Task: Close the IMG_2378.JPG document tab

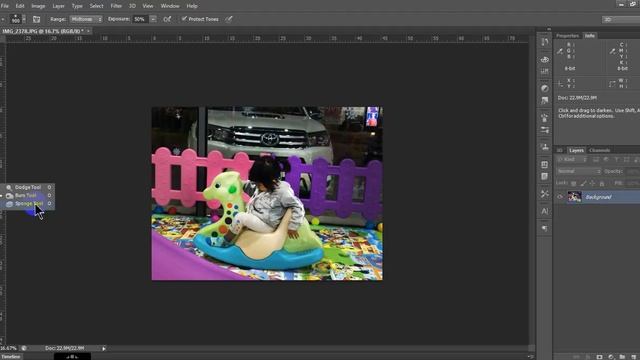Action: click(x=88, y=31)
